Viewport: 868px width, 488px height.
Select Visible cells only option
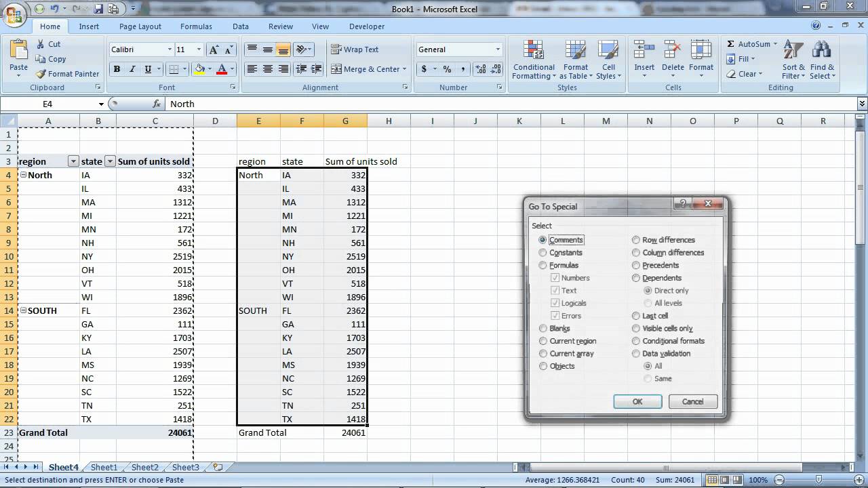click(x=635, y=329)
